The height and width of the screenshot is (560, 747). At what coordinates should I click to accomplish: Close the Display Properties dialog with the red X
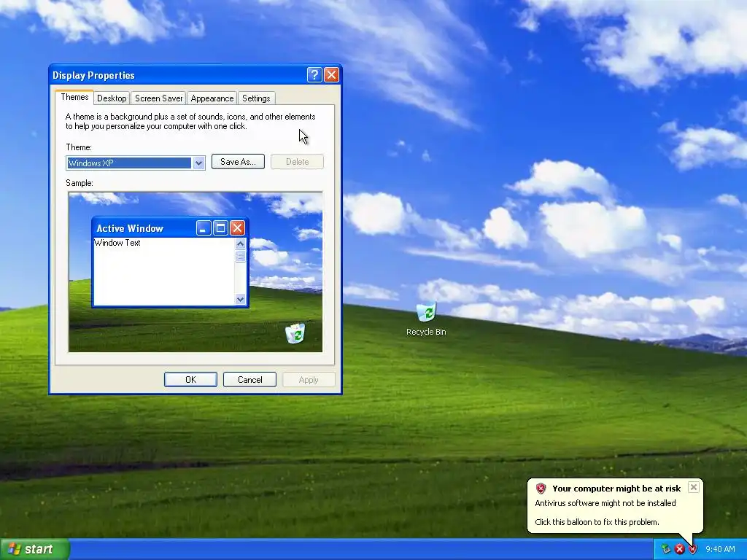332,75
